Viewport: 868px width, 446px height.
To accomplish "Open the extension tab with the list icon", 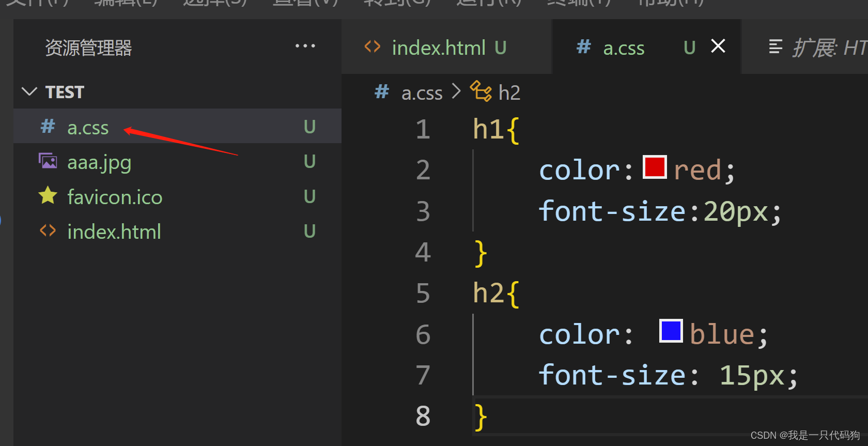I will pyautogui.click(x=805, y=47).
